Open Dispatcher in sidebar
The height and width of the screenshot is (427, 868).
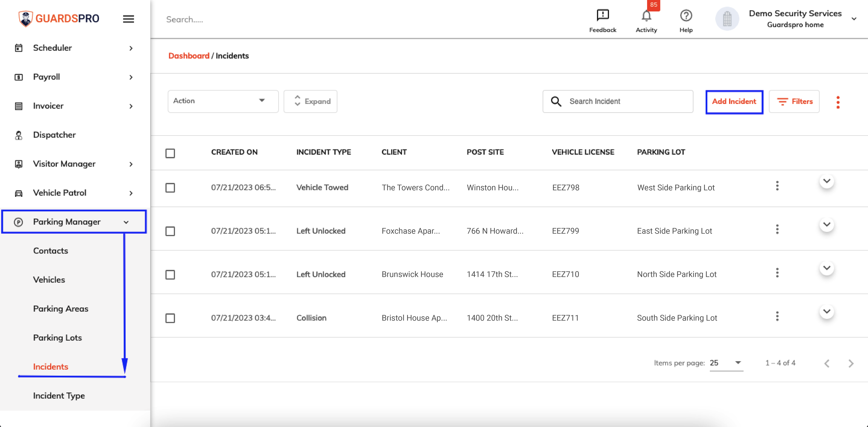(x=54, y=135)
